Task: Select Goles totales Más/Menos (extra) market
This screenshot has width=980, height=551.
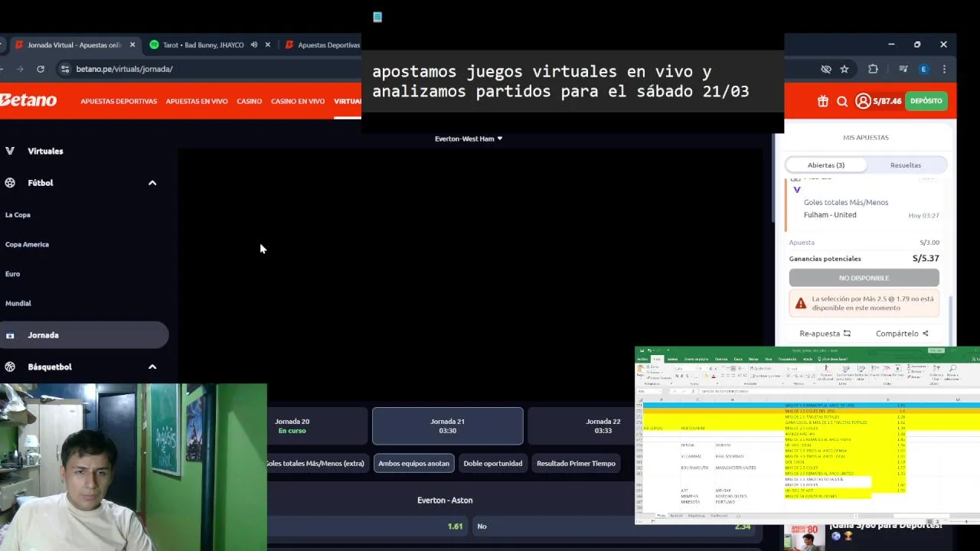Action: click(x=318, y=463)
